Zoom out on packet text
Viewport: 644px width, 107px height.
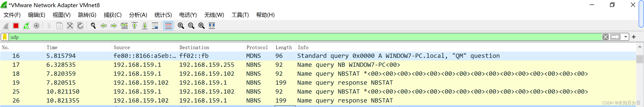pos(191,26)
